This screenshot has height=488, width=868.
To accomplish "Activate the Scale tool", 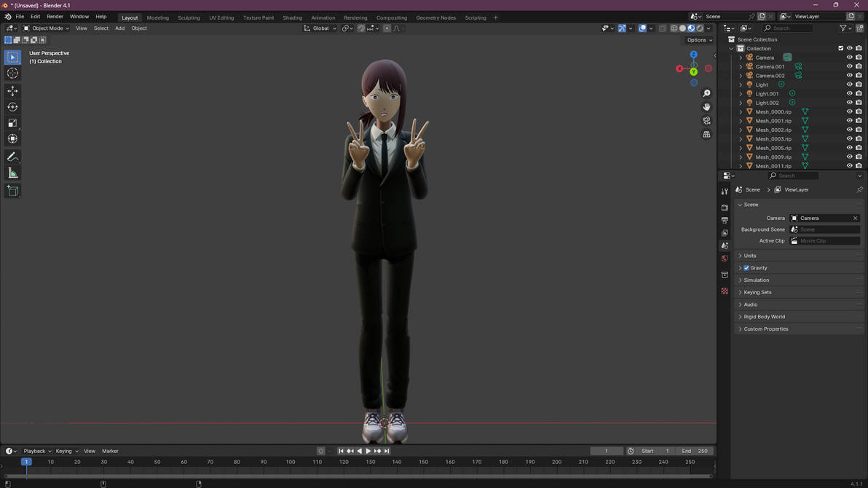I will point(12,123).
